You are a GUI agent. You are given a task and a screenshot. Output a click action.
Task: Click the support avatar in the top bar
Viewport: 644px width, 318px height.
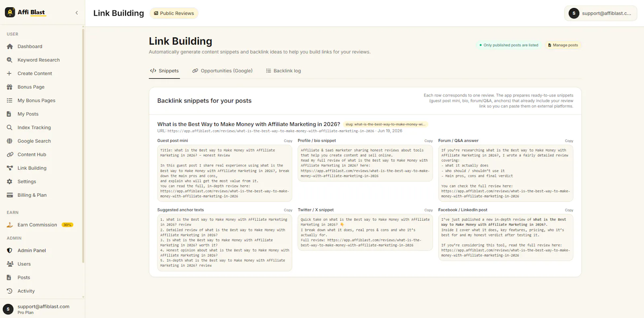[x=574, y=13]
